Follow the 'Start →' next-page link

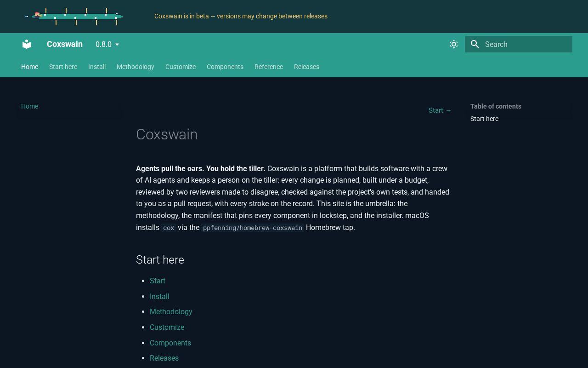click(x=440, y=110)
